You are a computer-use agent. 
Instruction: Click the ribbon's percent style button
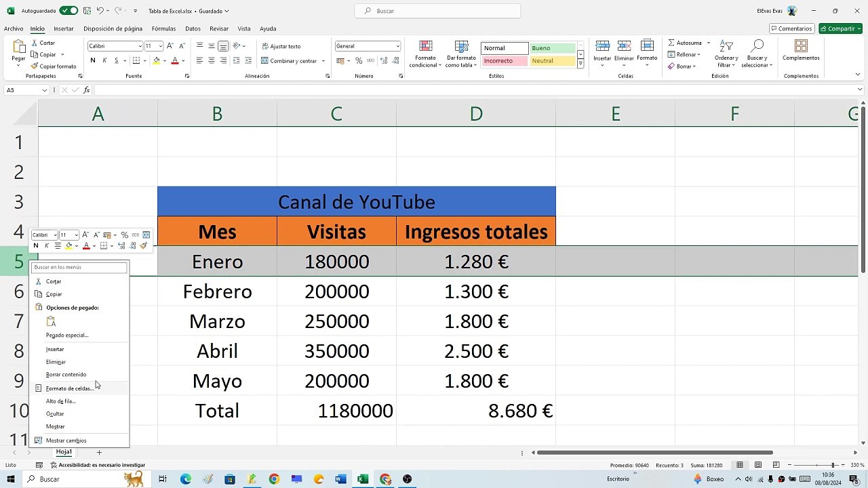[x=358, y=60]
